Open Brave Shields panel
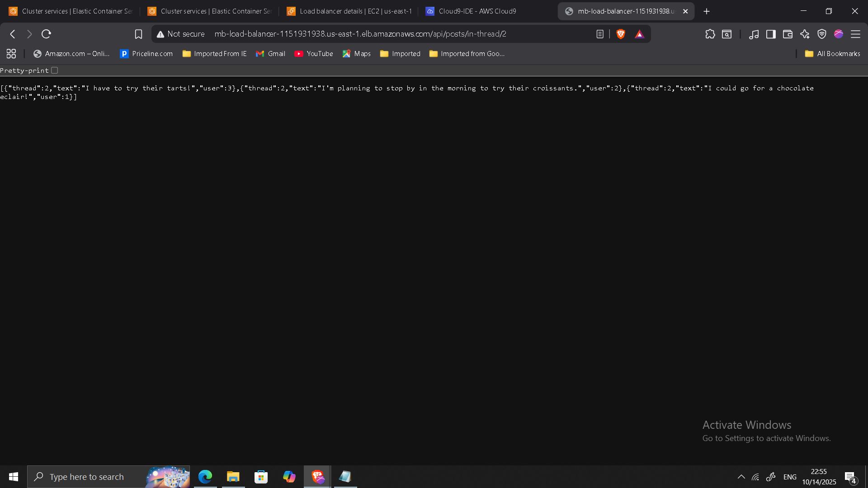868x488 pixels. (x=620, y=34)
